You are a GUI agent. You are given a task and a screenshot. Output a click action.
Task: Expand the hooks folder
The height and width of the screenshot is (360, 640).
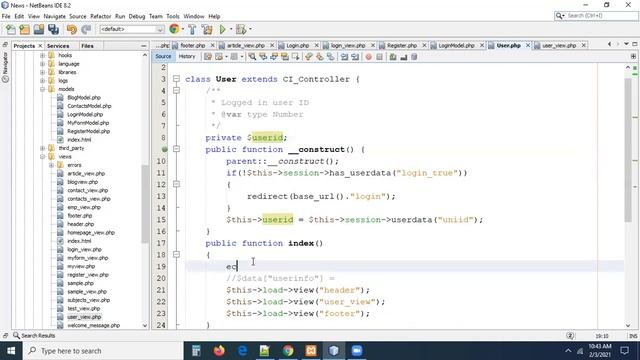[x=42, y=55]
